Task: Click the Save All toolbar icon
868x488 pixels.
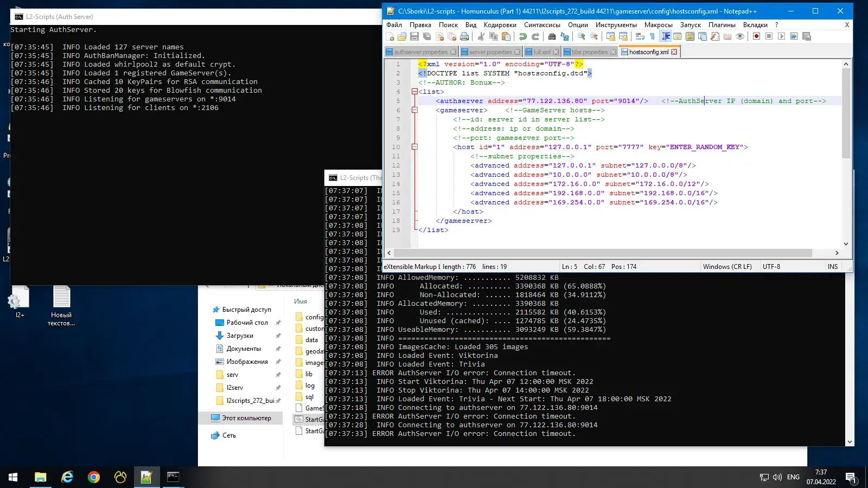Action: 427,36
